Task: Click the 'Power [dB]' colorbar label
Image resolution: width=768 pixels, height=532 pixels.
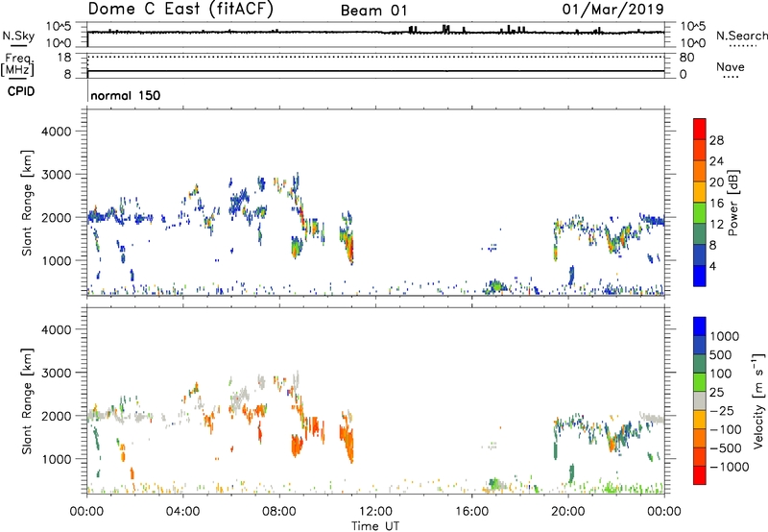Action: coord(733,203)
